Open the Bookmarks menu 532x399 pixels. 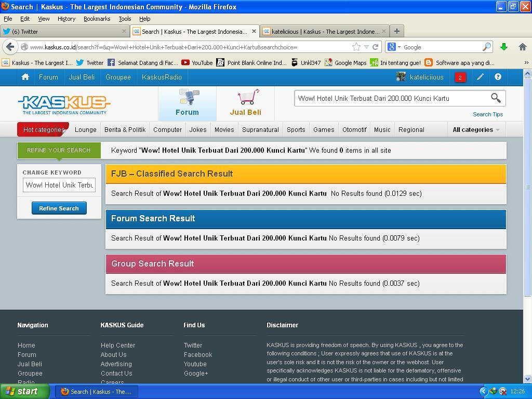(x=97, y=19)
